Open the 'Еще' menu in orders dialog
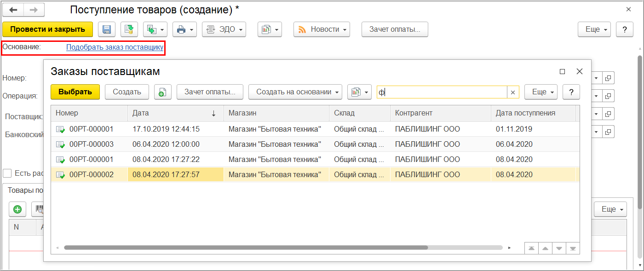The width and height of the screenshot is (644, 271). point(541,92)
